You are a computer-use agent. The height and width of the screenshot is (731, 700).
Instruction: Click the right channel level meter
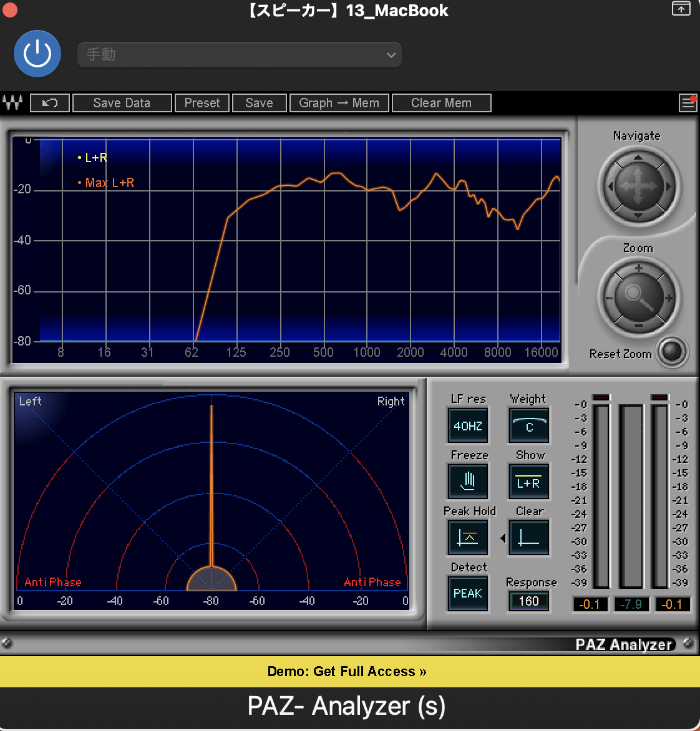660,496
